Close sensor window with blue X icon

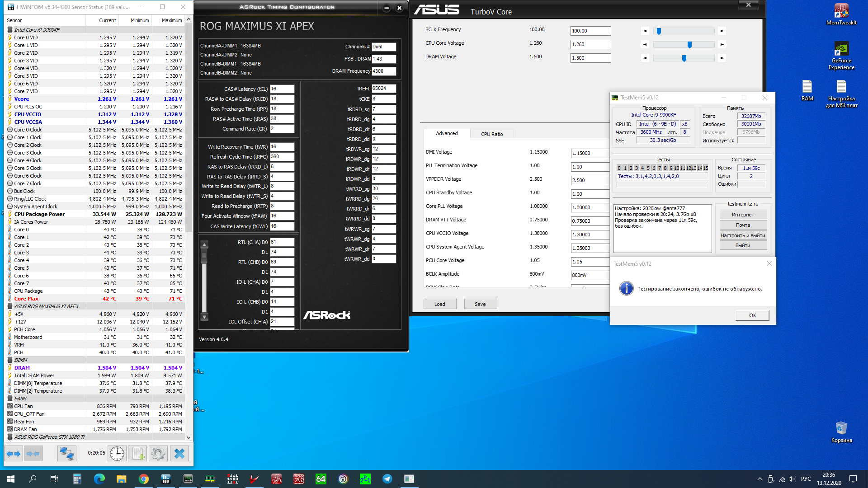179,453
